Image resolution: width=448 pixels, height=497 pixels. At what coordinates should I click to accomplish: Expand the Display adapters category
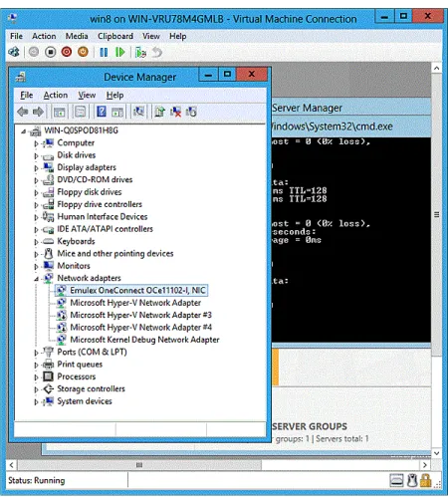36,168
